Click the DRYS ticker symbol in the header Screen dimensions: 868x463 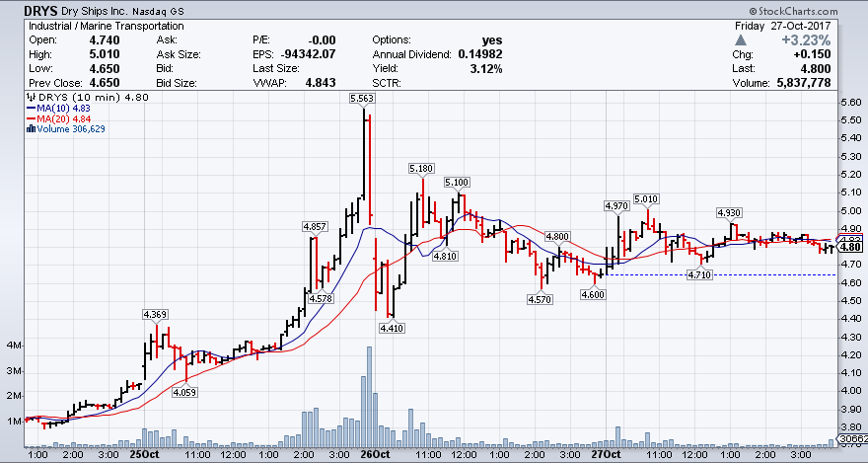[23, 8]
